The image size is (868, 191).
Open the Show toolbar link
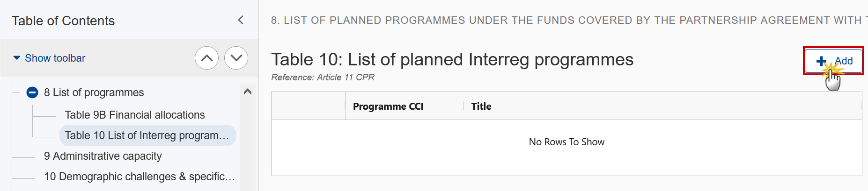pos(55,58)
